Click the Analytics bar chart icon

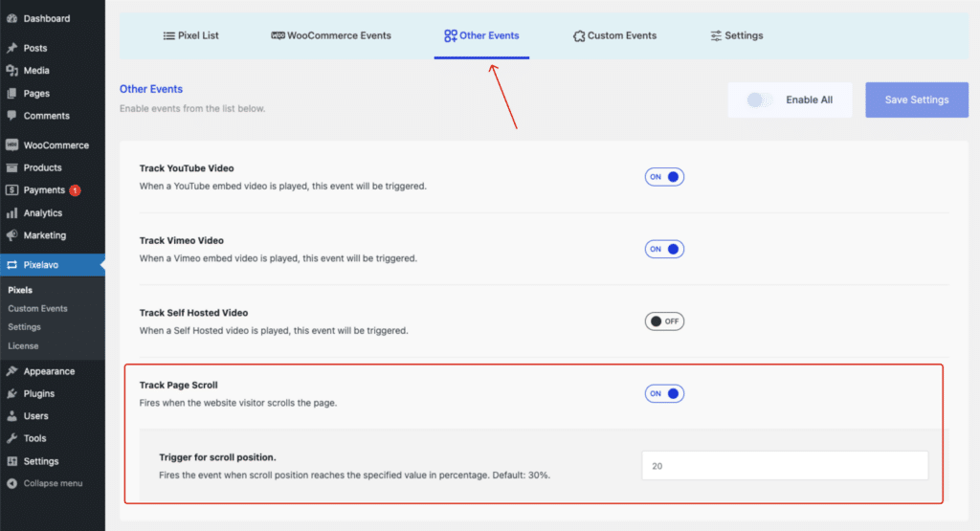(11, 213)
